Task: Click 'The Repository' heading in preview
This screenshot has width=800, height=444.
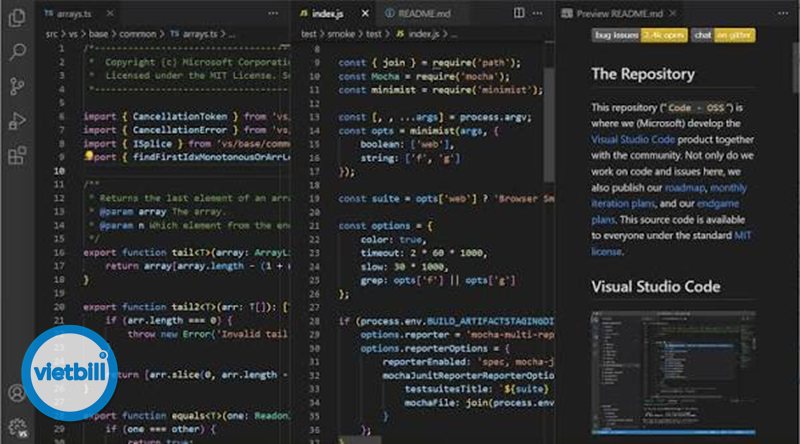Action: pyautogui.click(x=643, y=75)
